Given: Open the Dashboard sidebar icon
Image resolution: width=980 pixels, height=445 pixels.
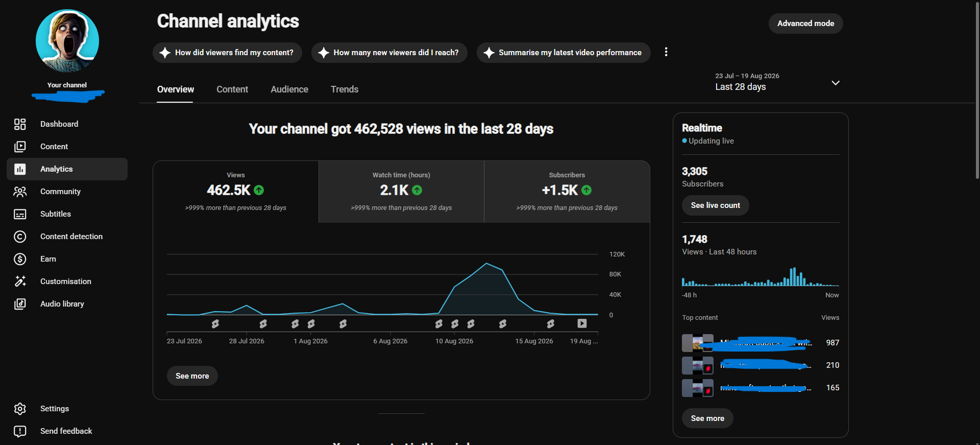Looking at the screenshot, I should (x=20, y=124).
